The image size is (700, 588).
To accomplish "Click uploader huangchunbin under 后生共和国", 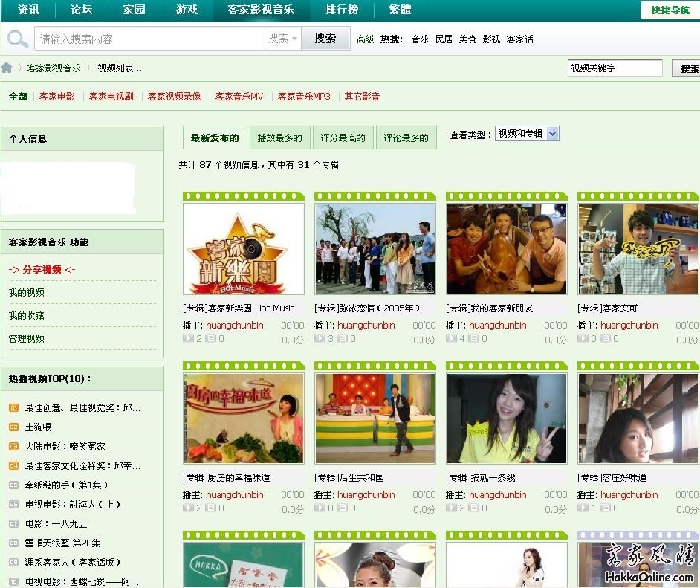I will pyautogui.click(x=366, y=494).
